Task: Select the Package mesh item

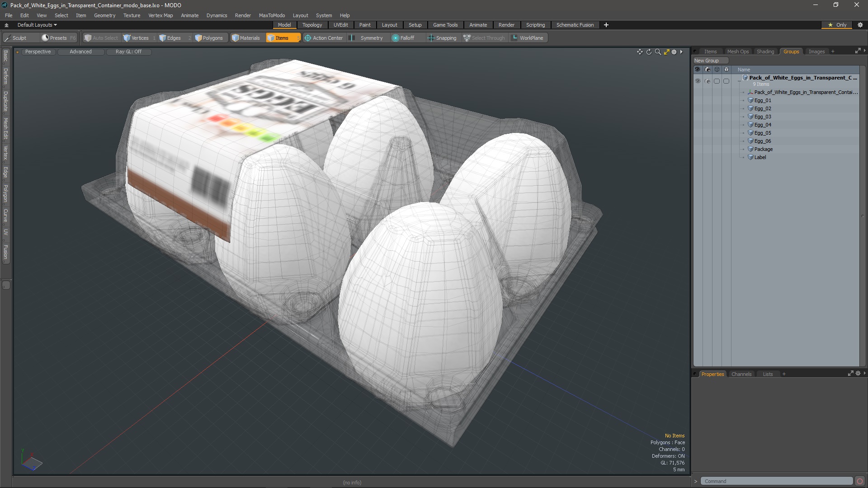Action: point(763,149)
